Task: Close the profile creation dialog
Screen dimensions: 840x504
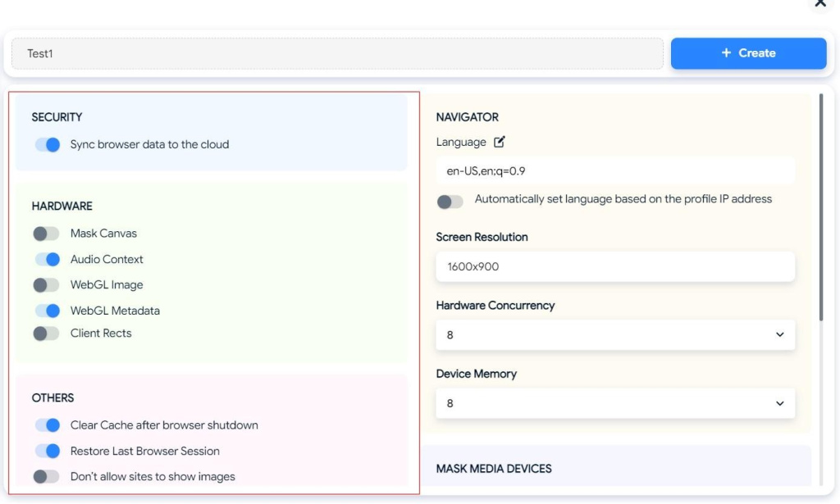Action: [818, 4]
